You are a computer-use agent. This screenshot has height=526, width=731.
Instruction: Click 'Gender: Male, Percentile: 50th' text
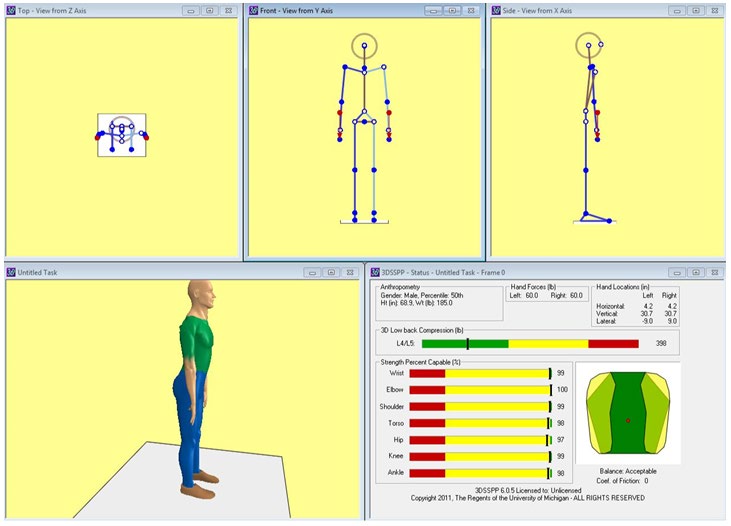[x=421, y=295]
